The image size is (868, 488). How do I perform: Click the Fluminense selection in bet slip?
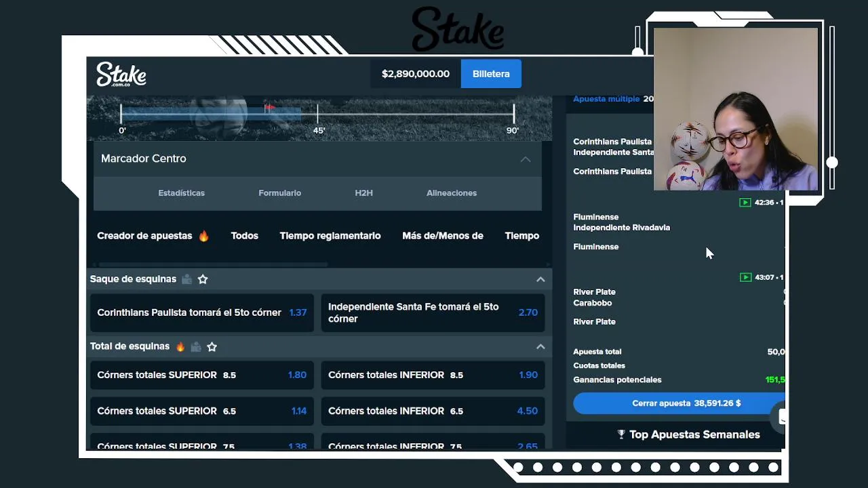click(596, 247)
